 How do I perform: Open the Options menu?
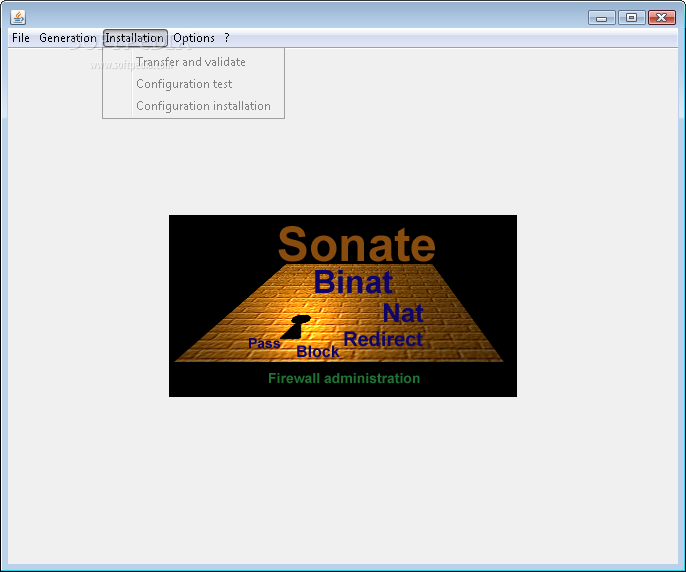tap(194, 38)
